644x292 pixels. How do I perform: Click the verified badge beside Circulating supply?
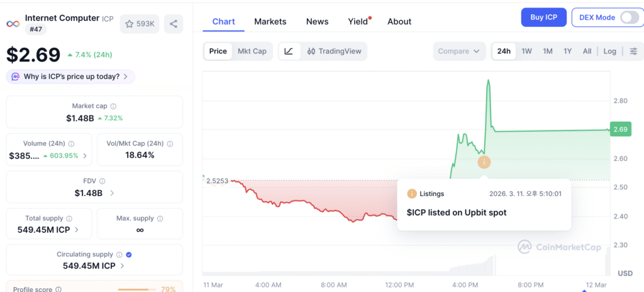pos(128,255)
